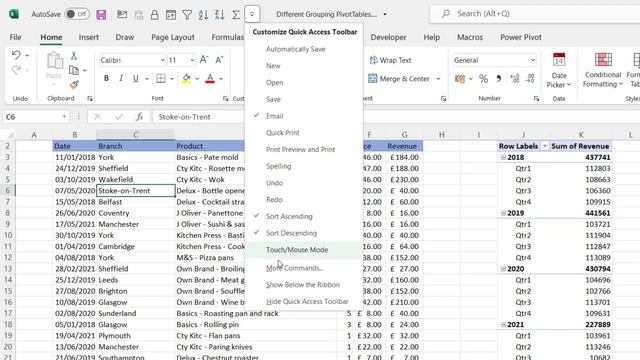Select Show Below the Ribbon
This screenshot has height=360, width=640.
tap(304, 285)
